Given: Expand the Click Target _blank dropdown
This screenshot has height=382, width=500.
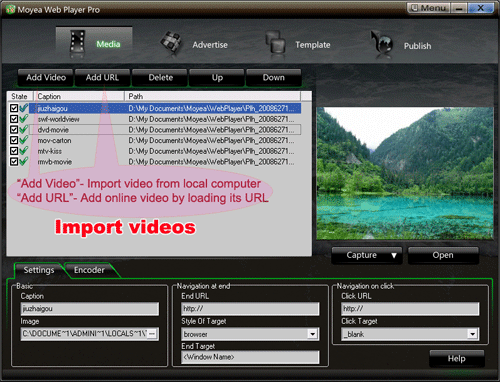Looking at the screenshot, I should tap(472, 334).
